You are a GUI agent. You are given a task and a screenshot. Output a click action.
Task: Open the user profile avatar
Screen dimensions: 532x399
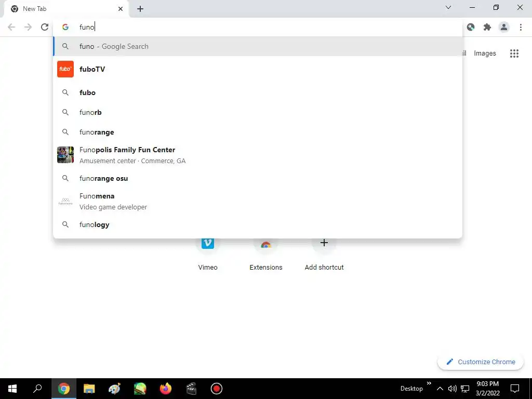[x=504, y=27]
